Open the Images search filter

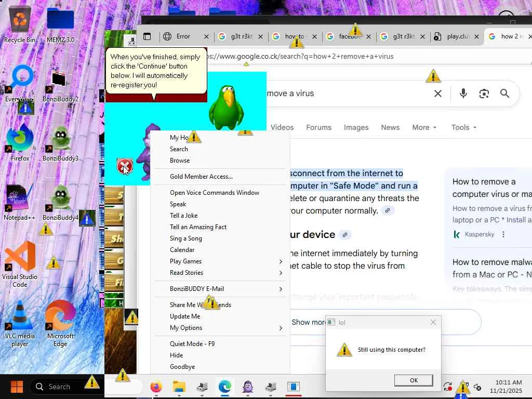tap(356, 127)
